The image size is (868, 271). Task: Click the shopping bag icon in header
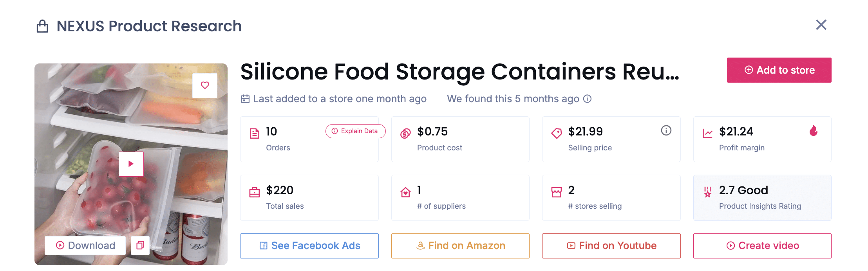point(42,27)
